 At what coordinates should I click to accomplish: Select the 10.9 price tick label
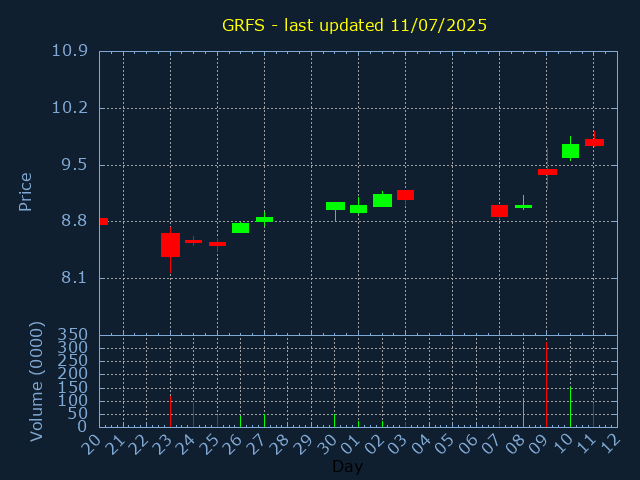point(70,51)
